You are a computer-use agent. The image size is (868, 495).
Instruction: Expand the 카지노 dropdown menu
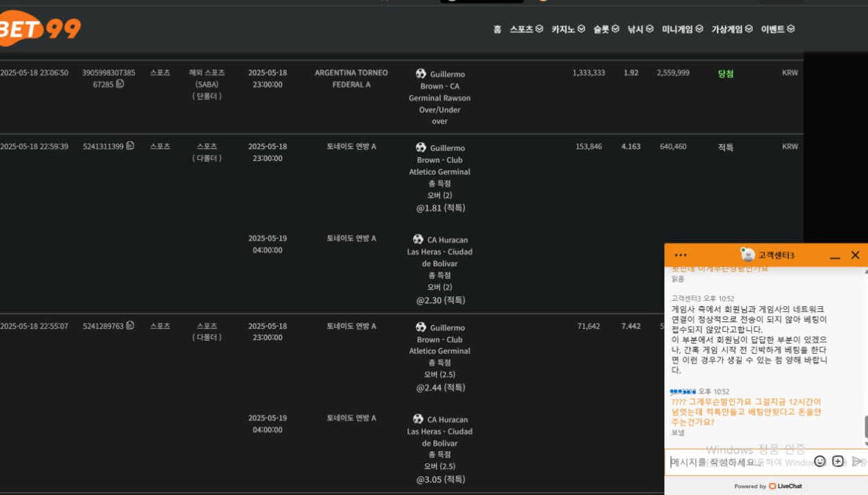click(568, 29)
